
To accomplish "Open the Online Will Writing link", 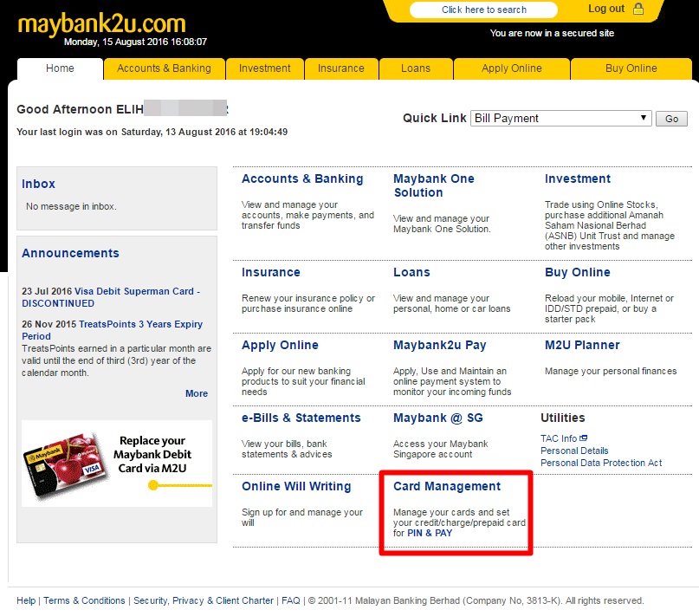I will click(296, 486).
